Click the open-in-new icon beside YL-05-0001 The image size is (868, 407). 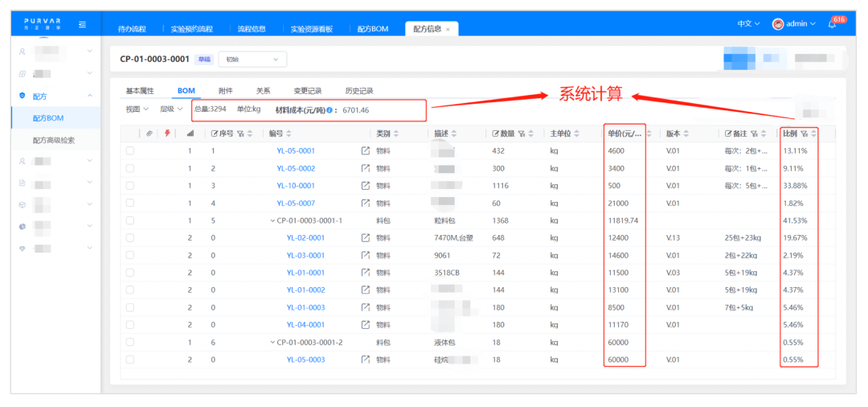[366, 151]
